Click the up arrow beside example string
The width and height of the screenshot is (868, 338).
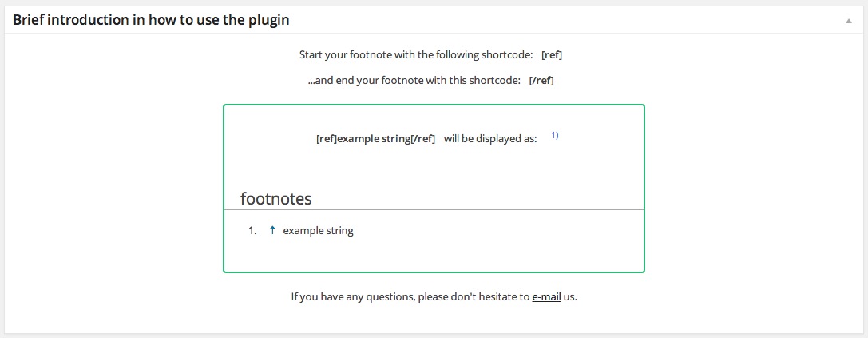[271, 230]
